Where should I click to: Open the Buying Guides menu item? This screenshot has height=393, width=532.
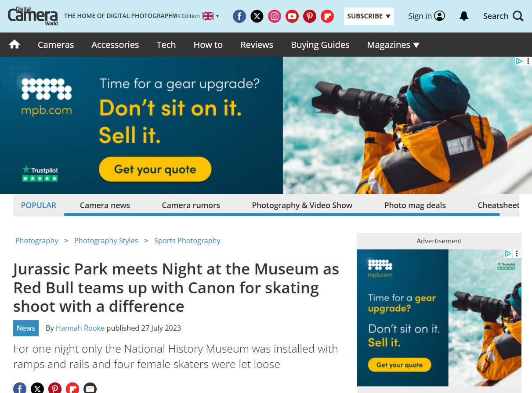pos(320,45)
